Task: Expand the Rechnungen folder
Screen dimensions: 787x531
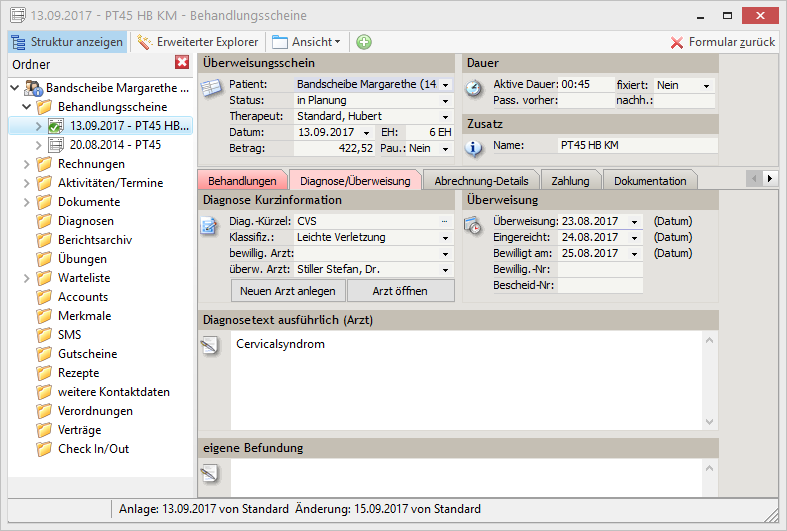Action: pyautogui.click(x=25, y=164)
